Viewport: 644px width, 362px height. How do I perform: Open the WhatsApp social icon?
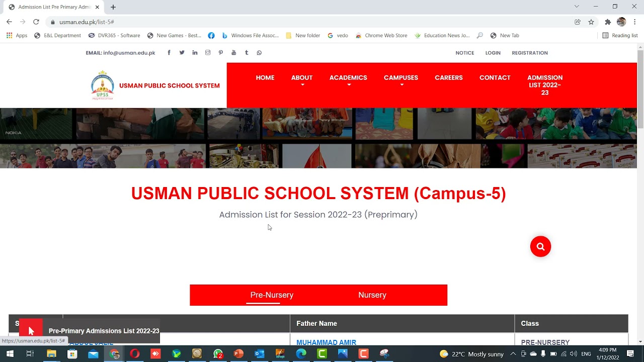click(x=259, y=53)
